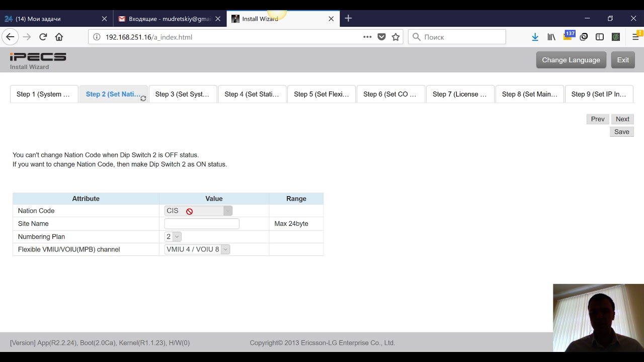The image size is (644, 362).
Task: Open page actions three-dots menu
Action: click(x=367, y=37)
